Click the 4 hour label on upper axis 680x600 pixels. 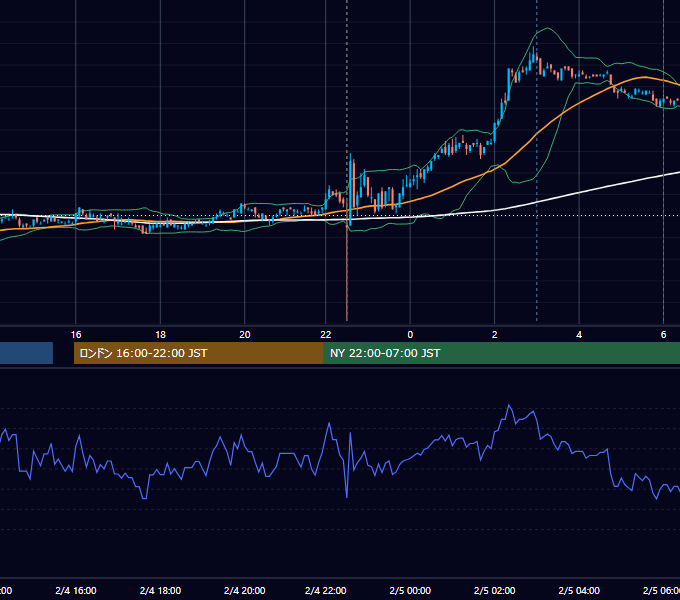pos(579,334)
